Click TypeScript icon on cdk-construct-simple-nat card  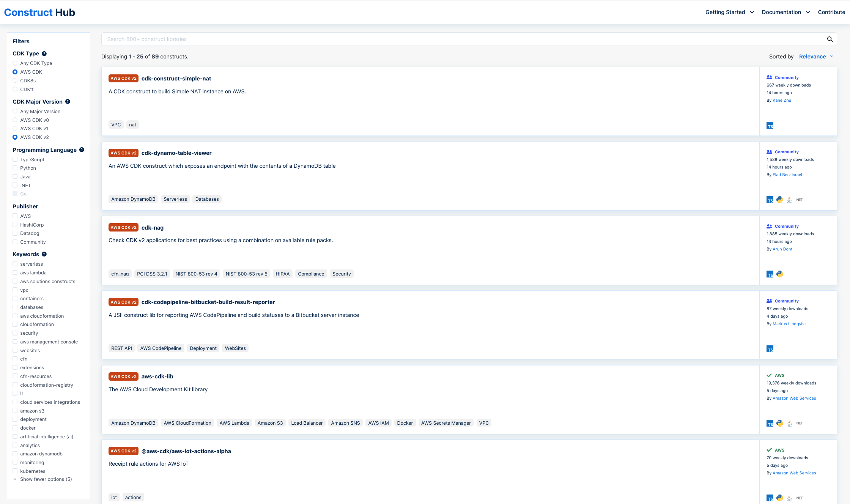(x=770, y=126)
